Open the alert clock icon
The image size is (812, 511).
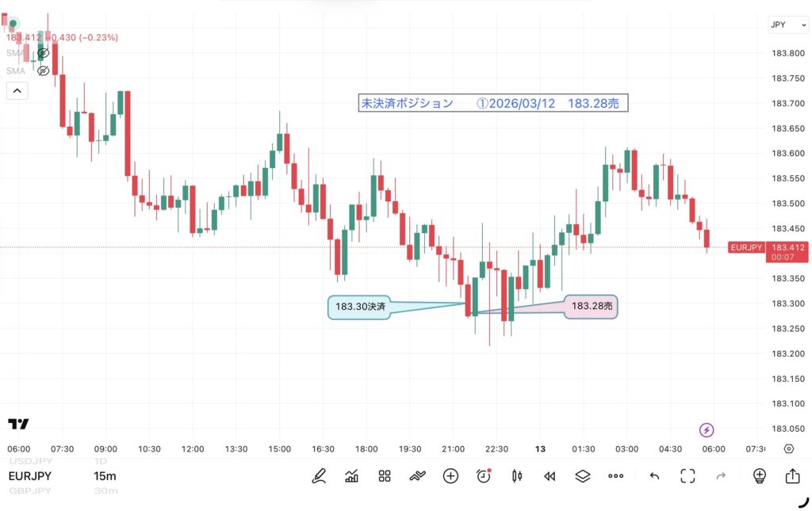coord(483,475)
